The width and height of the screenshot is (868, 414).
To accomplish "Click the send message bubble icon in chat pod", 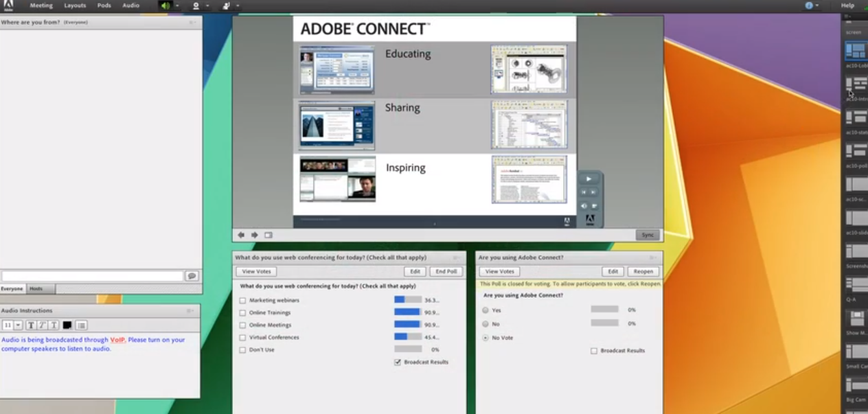I will click(x=193, y=275).
